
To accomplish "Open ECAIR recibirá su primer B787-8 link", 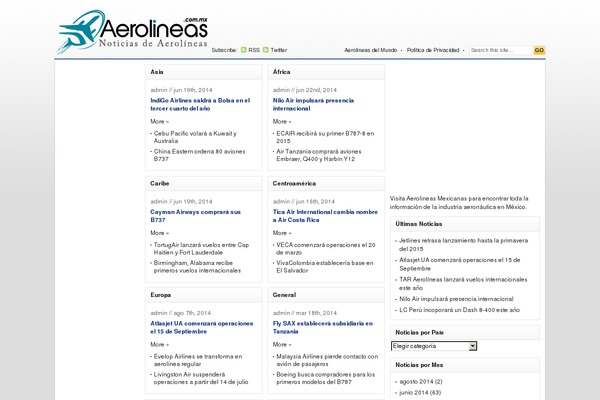I will pyautogui.click(x=325, y=137).
